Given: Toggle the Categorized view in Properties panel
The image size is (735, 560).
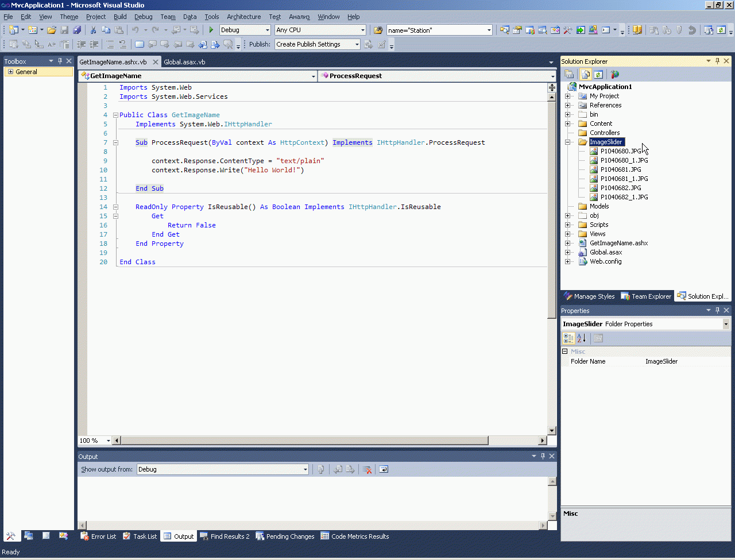Looking at the screenshot, I should (568, 338).
